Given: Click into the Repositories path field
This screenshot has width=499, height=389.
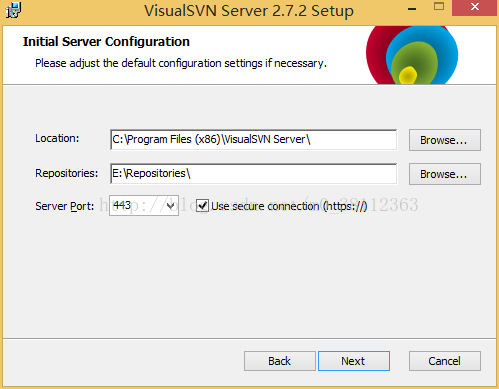Looking at the screenshot, I should click(253, 174).
